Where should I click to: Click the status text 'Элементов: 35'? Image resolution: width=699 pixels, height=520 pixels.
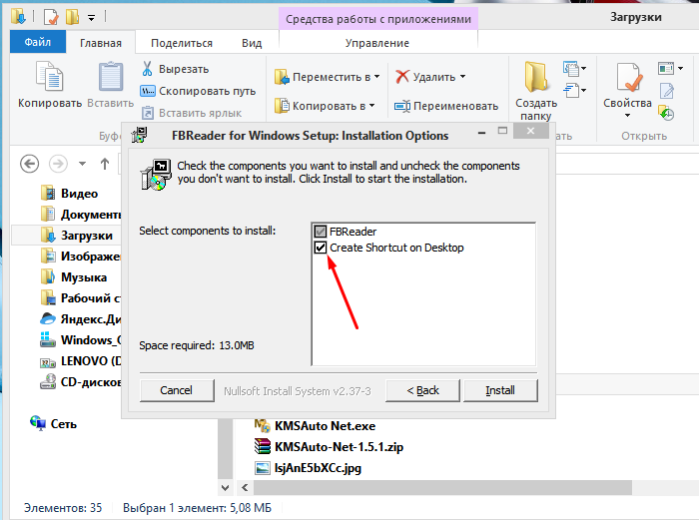coord(63,508)
